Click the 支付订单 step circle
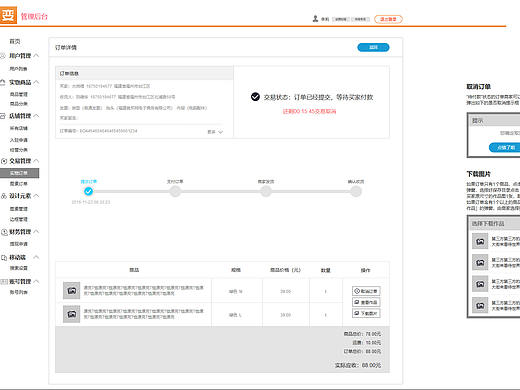This screenshot has width=520, height=390. pos(175,191)
